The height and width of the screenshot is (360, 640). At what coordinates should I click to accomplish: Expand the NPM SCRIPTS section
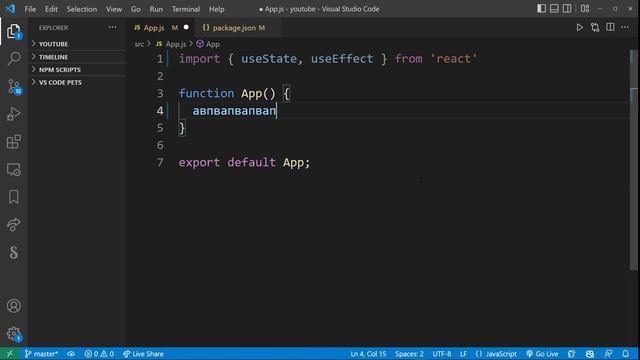[x=77, y=69]
